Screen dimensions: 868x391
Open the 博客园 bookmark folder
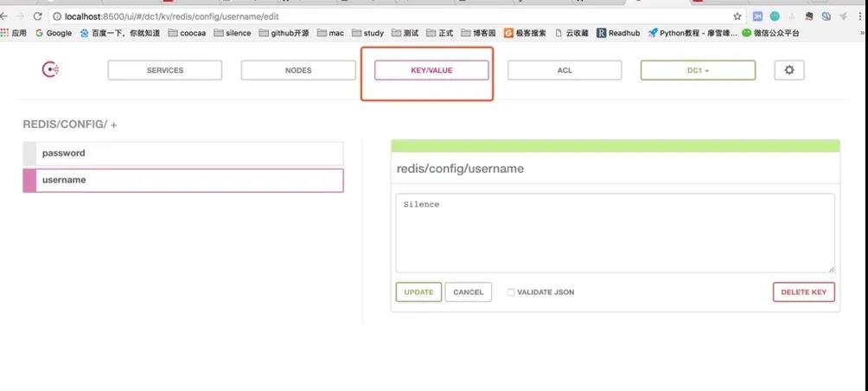coord(478,33)
